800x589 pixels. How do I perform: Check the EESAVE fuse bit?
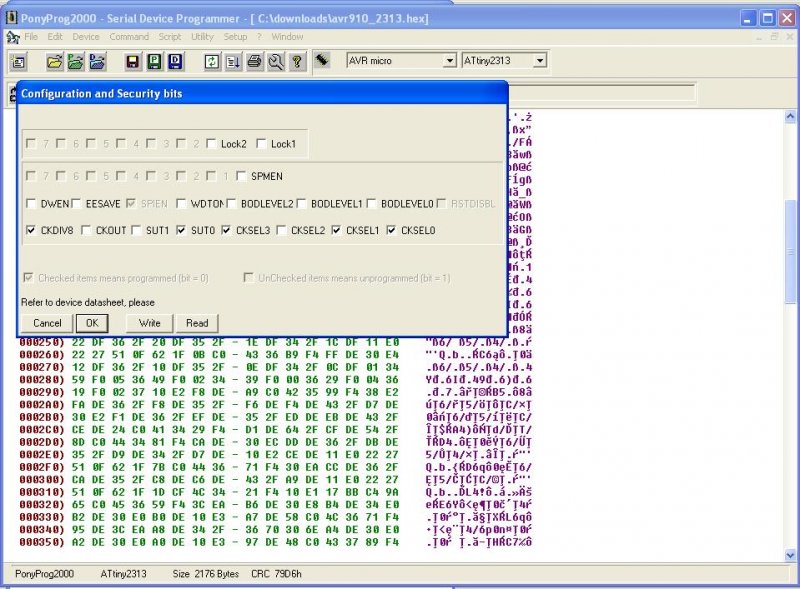[x=76, y=204]
